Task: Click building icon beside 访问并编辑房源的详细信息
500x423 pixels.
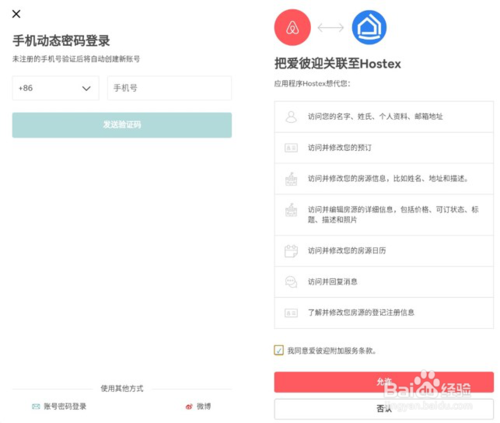Action: coord(291,210)
